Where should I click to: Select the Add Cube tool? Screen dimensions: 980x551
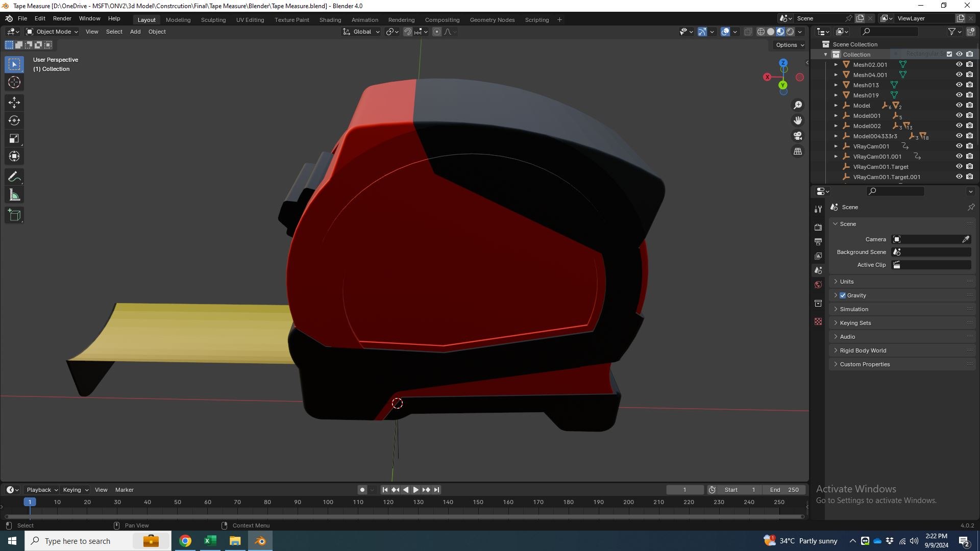click(14, 215)
